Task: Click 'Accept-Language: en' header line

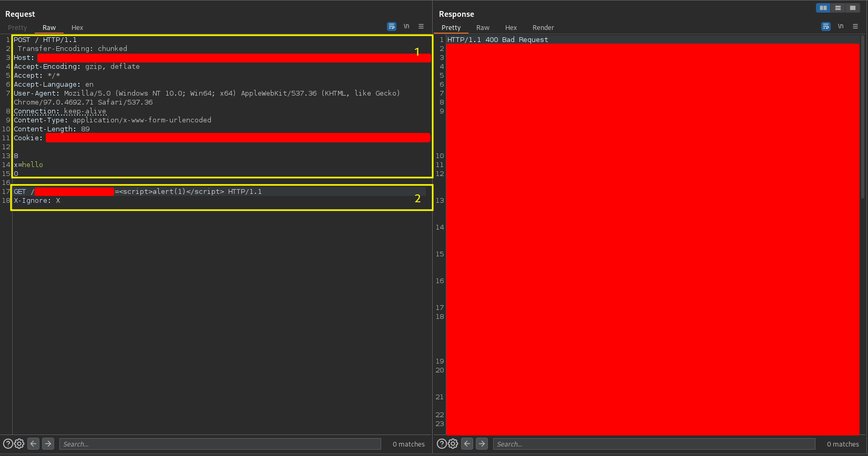Action: click(54, 85)
